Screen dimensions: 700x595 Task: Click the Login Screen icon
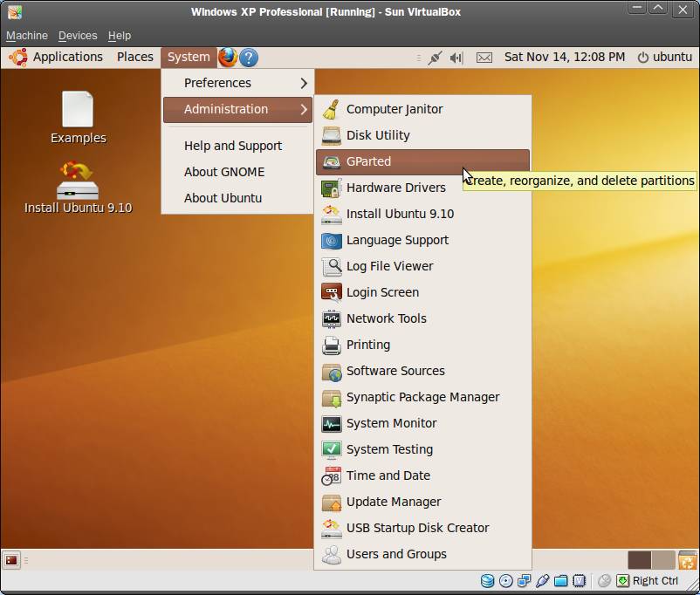[331, 293]
